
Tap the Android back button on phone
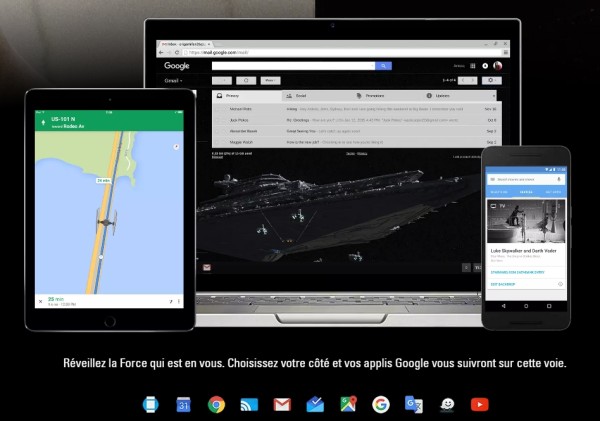pos(504,306)
